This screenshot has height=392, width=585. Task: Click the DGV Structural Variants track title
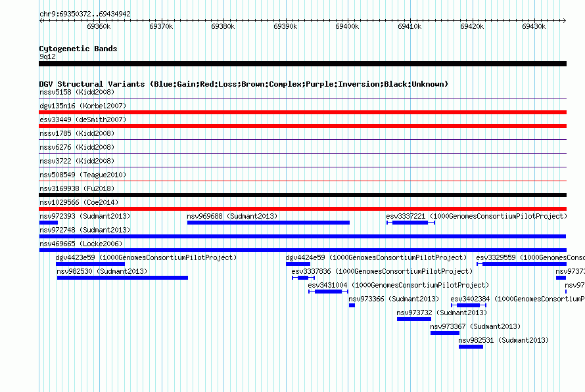(244, 84)
